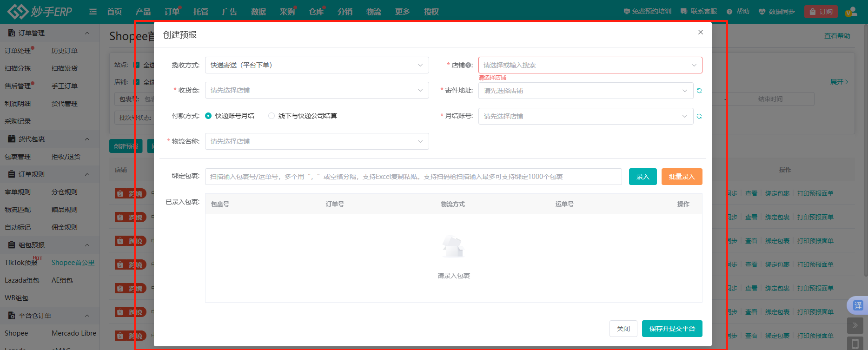Open the 订单 top menu
Image resolution: width=868 pixels, height=350 pixels.
click(x=172, y=12)
